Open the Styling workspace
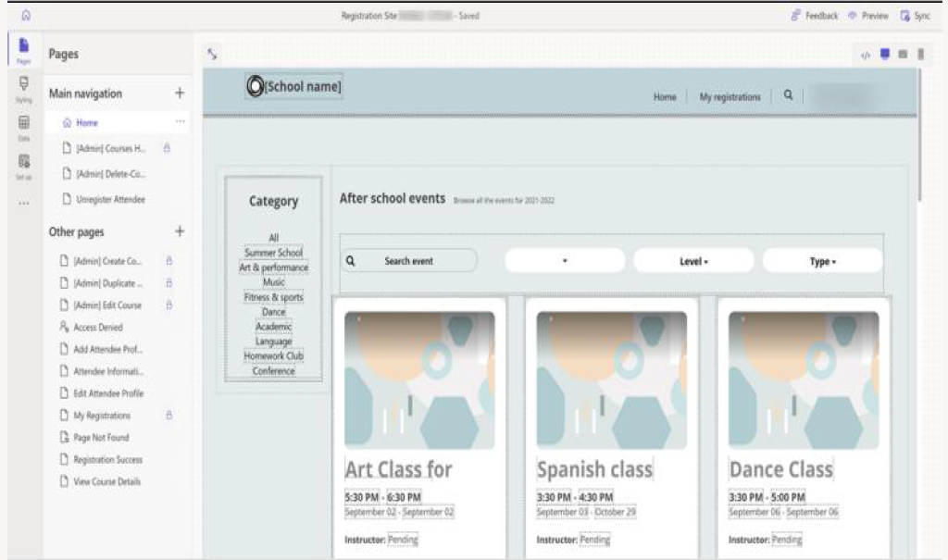The image size is (948, 560). 23,89
